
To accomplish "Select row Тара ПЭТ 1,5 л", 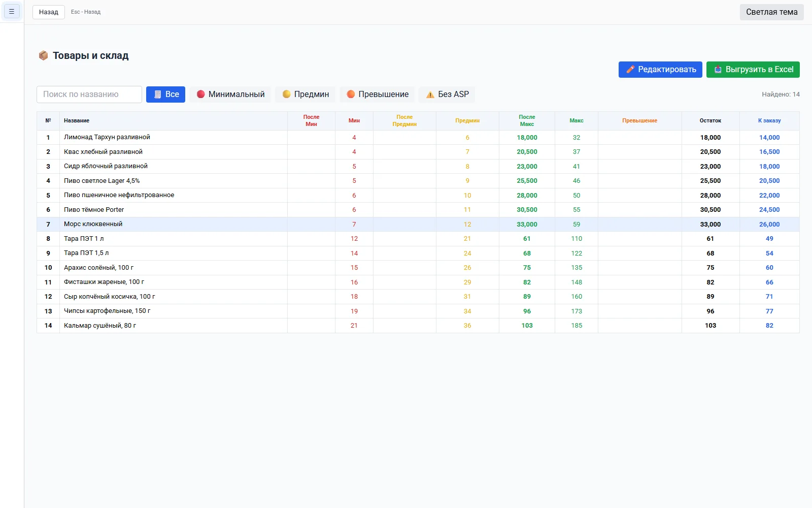I will click(x=418, y=253).
